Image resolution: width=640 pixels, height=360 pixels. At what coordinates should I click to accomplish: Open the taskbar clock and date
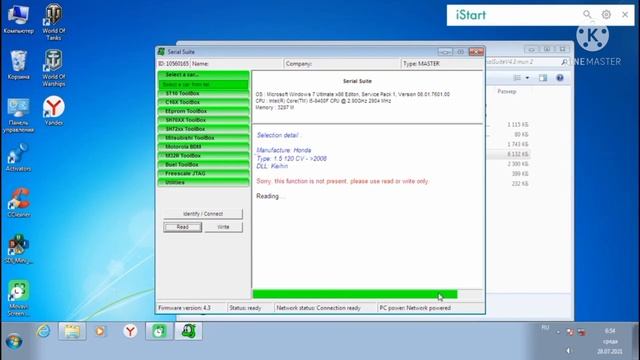pos(610,341)
